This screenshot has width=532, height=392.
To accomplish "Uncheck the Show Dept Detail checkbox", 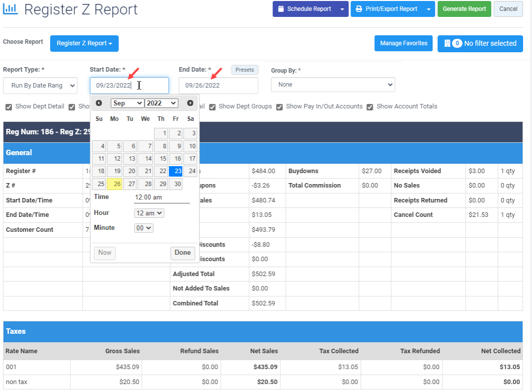I will (8, 106).
